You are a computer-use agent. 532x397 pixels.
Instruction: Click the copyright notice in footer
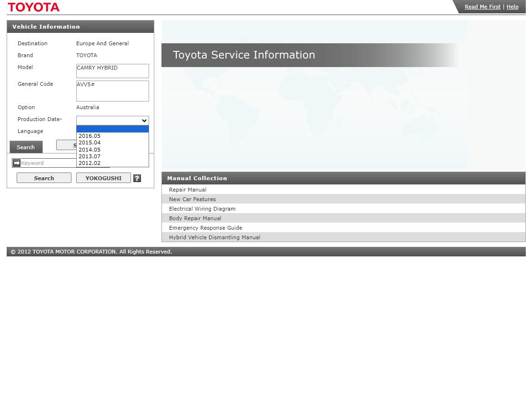[91, 252]
